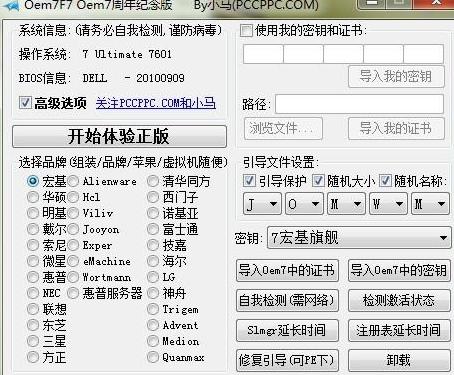Select the Wortmann radio button
This screenshot has height=375, width=454.
click(73, 277)
